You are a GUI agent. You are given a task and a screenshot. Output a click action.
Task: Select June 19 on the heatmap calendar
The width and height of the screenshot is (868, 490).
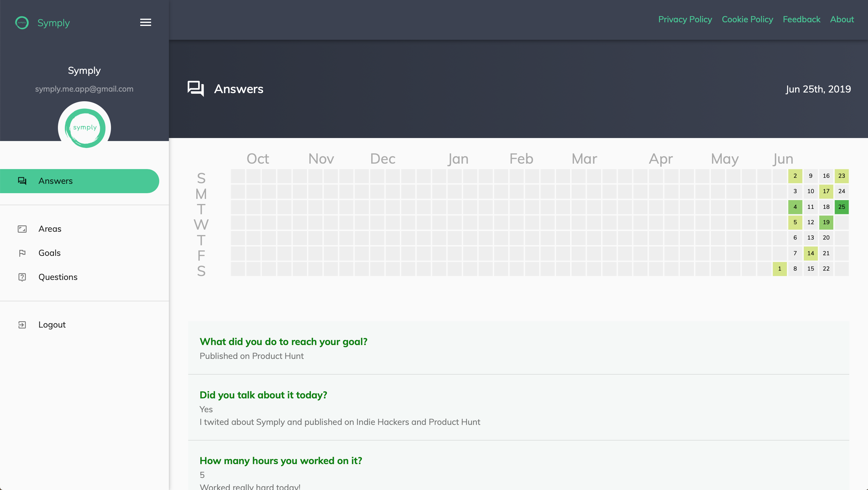pos(826,222)
